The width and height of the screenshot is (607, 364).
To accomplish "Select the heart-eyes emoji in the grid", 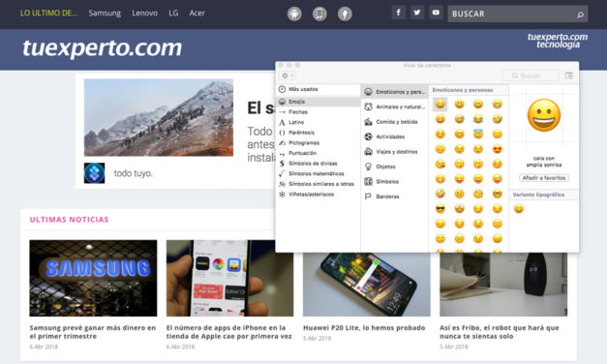I will (x=497, y=149).
